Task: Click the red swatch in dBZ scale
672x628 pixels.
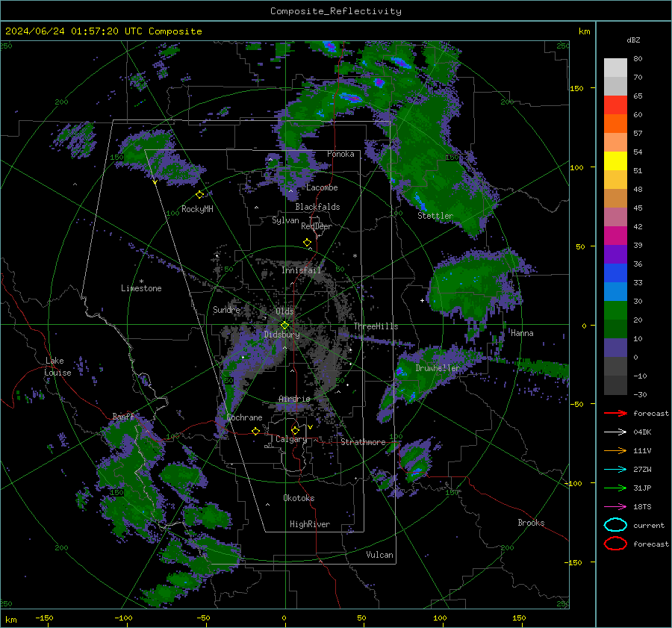Action: click(x=615, y=105)
